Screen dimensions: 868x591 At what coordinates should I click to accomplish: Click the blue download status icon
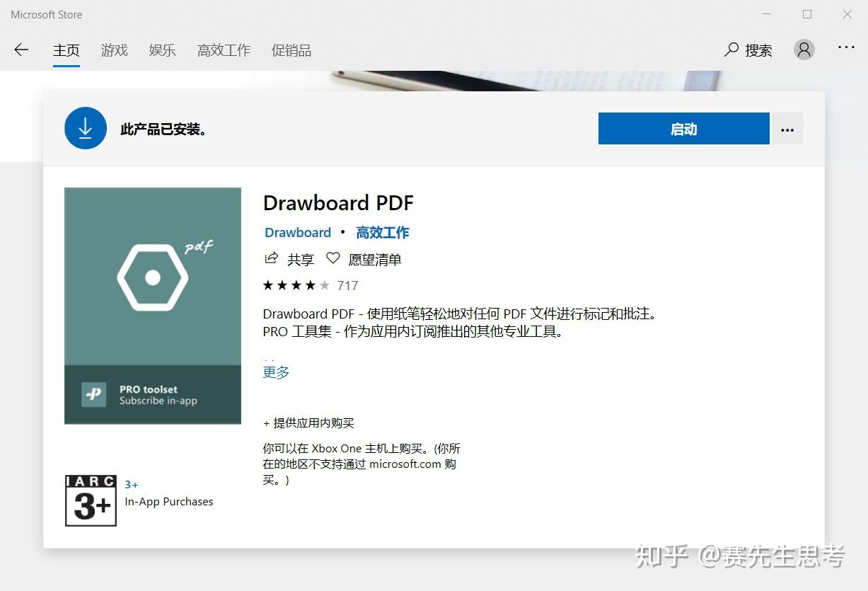tap(86, 128)
